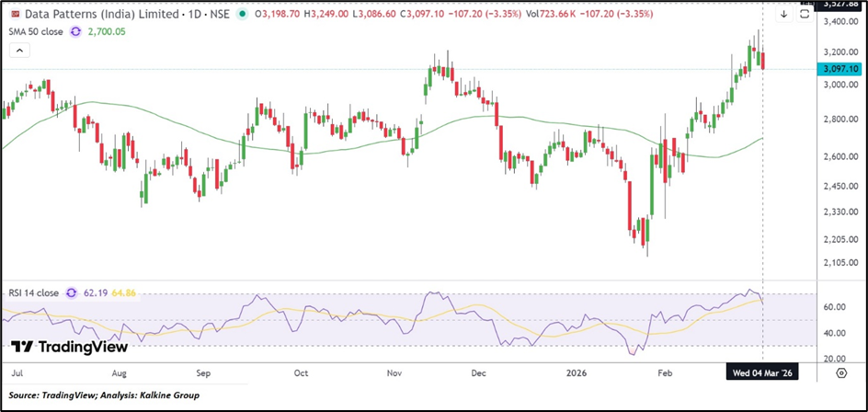
Task: Click the RSI 14 refresh indicator icon
Action: click(68, 292)
